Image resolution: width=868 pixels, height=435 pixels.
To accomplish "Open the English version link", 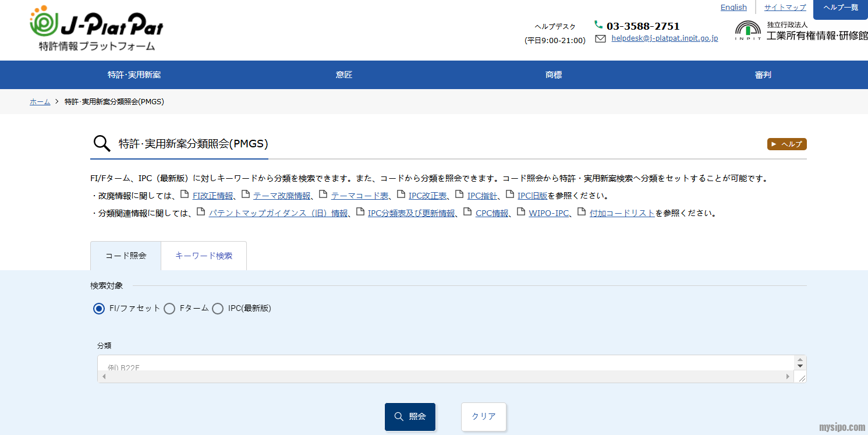I will click(734, 8).
